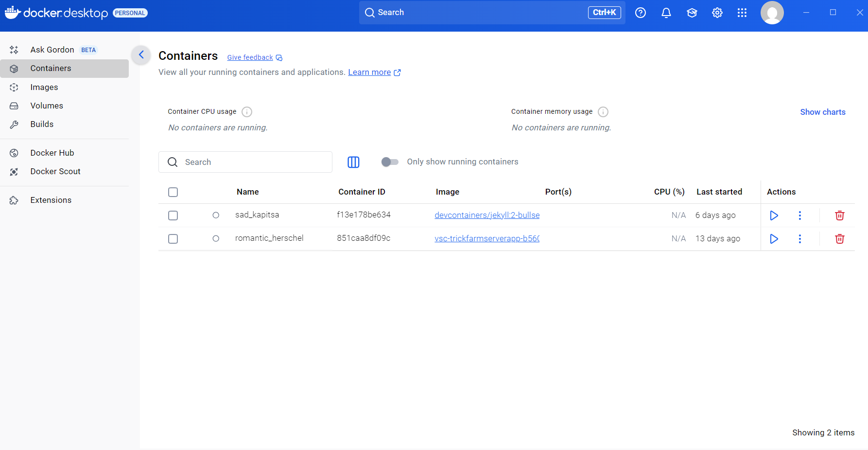Click the Ctrl+K shortcut badge
The height and width of the screenshot is (450, 868).
coord(605,13)
